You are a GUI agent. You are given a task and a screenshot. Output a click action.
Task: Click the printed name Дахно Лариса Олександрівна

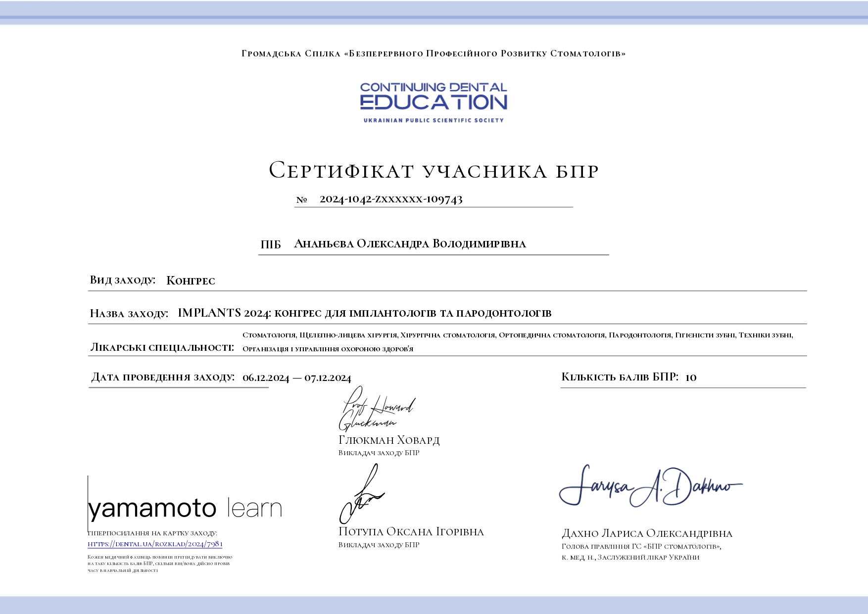tap(646, 533)
